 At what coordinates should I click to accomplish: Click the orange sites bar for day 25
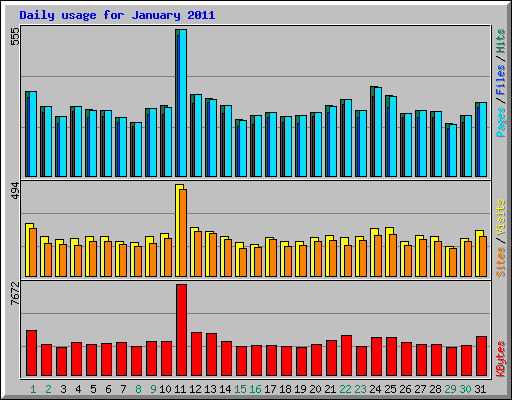(x=393, y=255)
